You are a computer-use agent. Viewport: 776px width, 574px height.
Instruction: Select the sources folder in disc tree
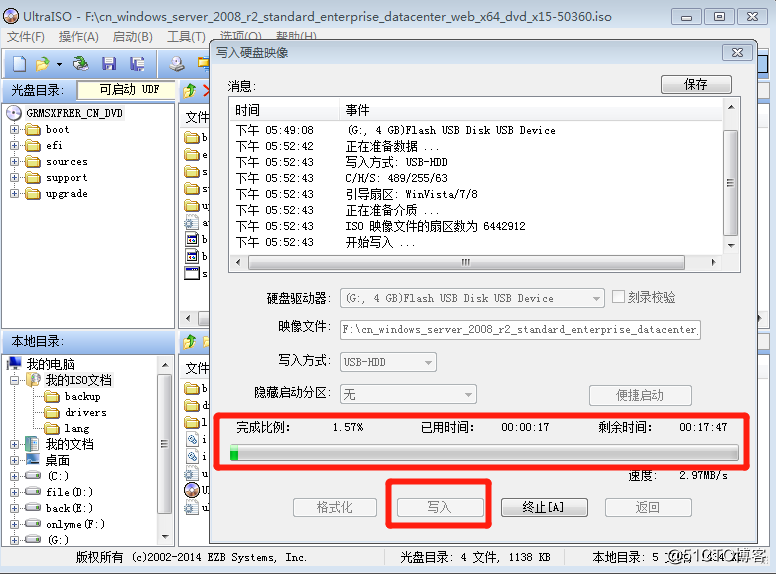click(67, 162)
